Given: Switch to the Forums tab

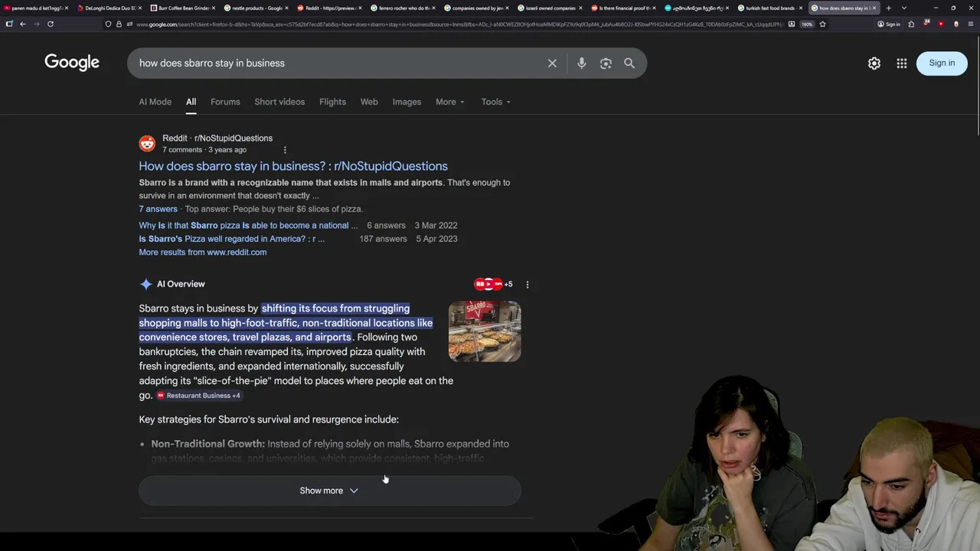Looking at the screenshot, I should pos(225,102).
